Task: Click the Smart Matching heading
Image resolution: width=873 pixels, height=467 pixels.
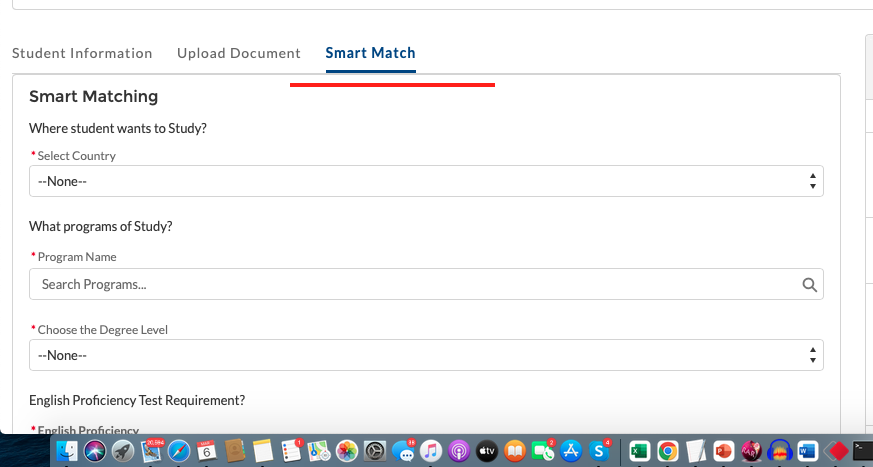Action: coord(94,96)
